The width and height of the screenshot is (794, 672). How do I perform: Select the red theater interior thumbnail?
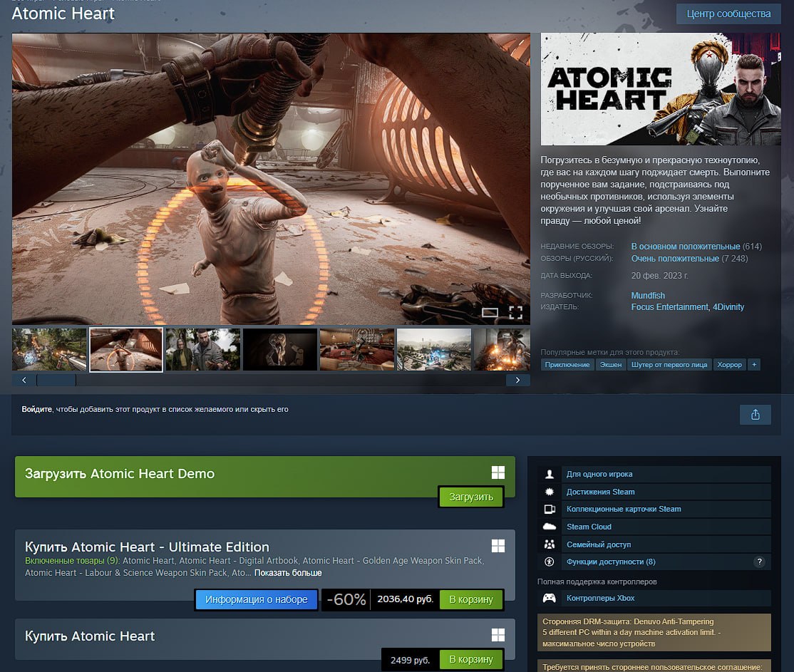tap(357, 349)
